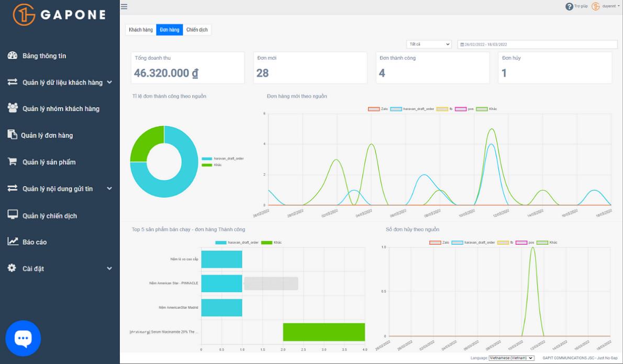The image size is (623, 364).
Task: Open the Trợ giúp help icon
Action: (x=569, y=6)
